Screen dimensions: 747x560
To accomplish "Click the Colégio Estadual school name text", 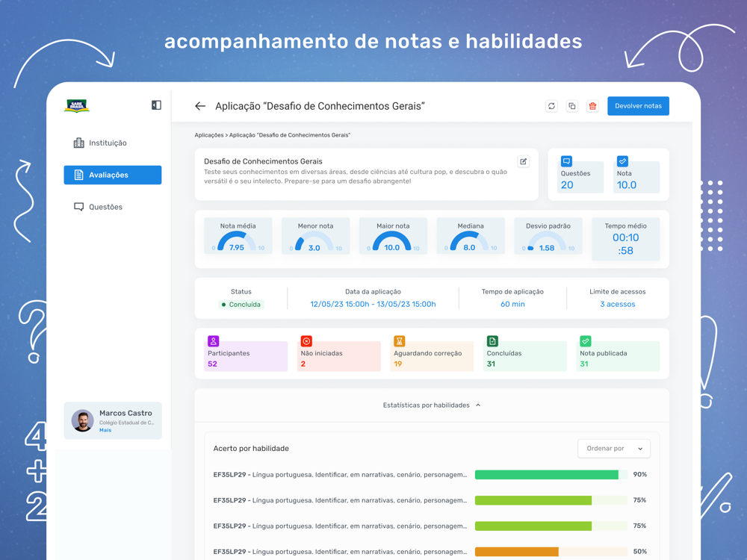I will tap(126, 423).
